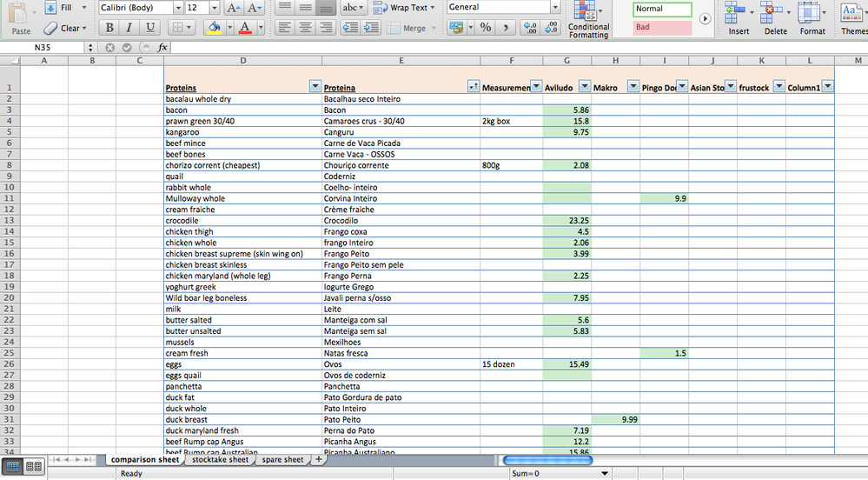The image size is (868, 480).
Task: Select the Normal cell style
Action: [x=662, y=9]
